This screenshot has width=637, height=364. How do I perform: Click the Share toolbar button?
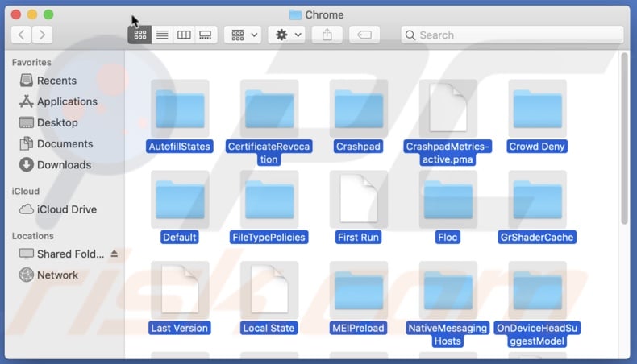(x=327, y=35)
